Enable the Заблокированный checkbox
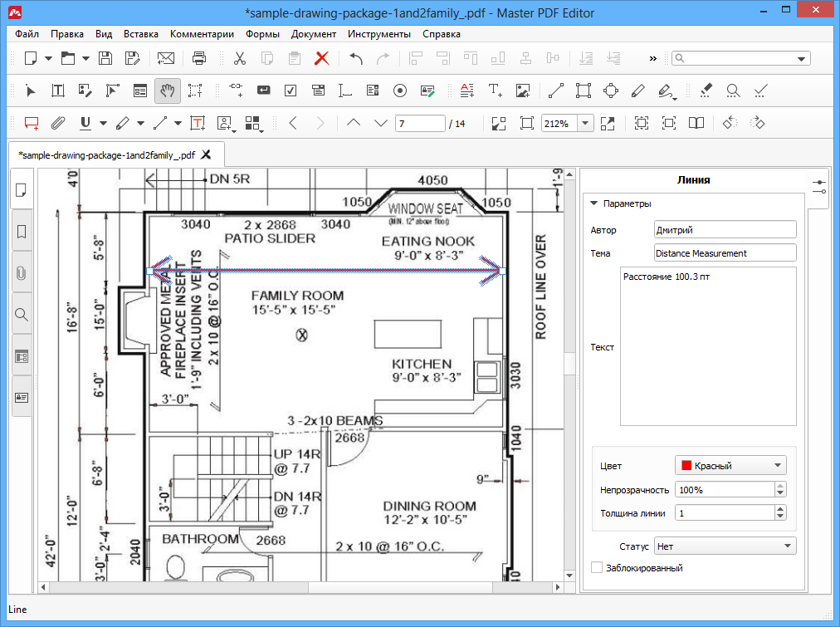Viewport: 840px width, 627px height. coord(596,567)
